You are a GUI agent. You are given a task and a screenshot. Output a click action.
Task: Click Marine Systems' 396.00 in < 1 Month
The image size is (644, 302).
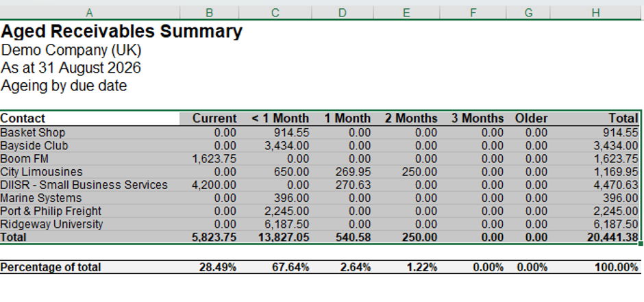(275, 198)
